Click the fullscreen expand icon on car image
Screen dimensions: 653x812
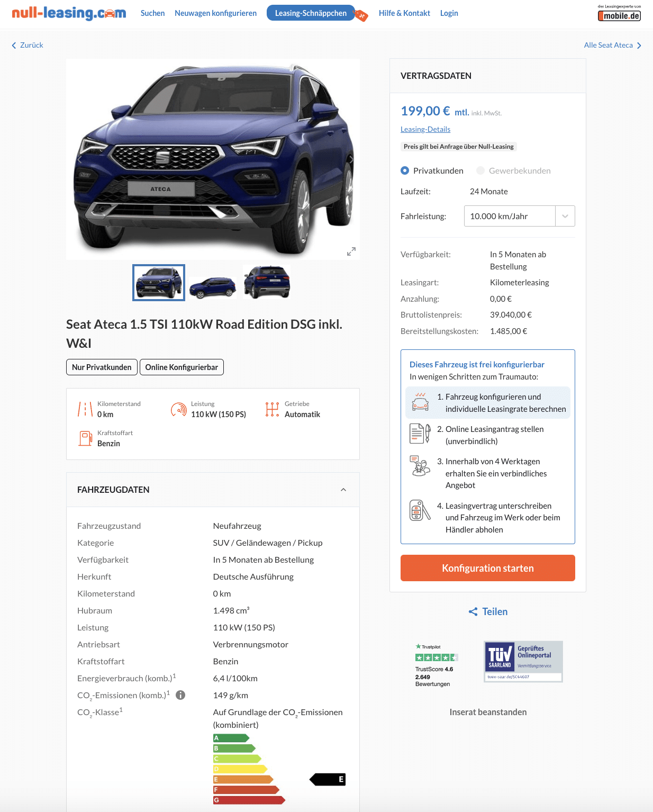point(351,251)
